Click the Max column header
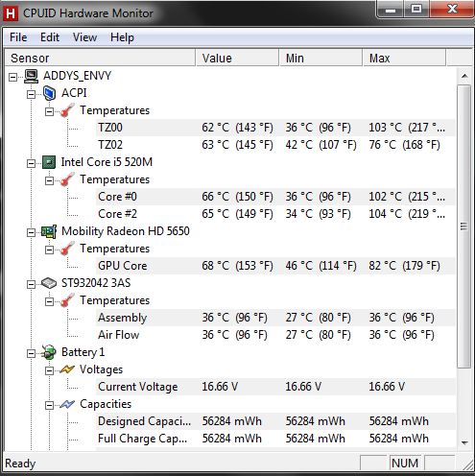The width and height of the screenshot is (475, 476). click(404, 58)
